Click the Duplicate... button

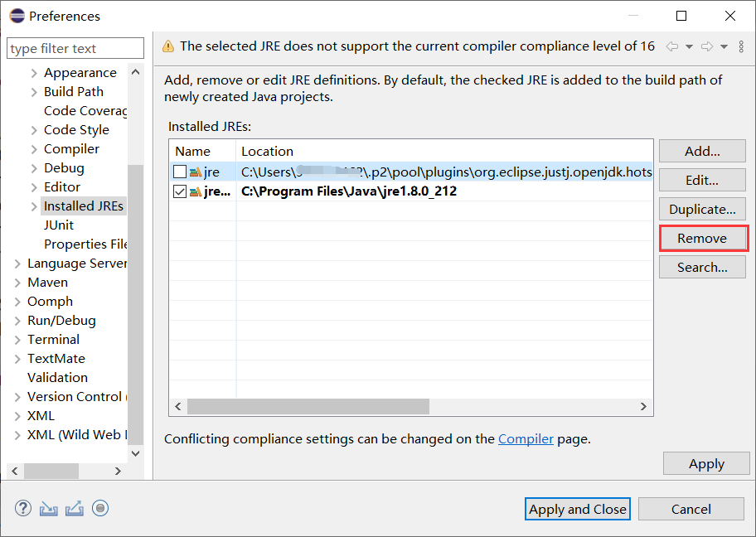click(x=702, y=209)
